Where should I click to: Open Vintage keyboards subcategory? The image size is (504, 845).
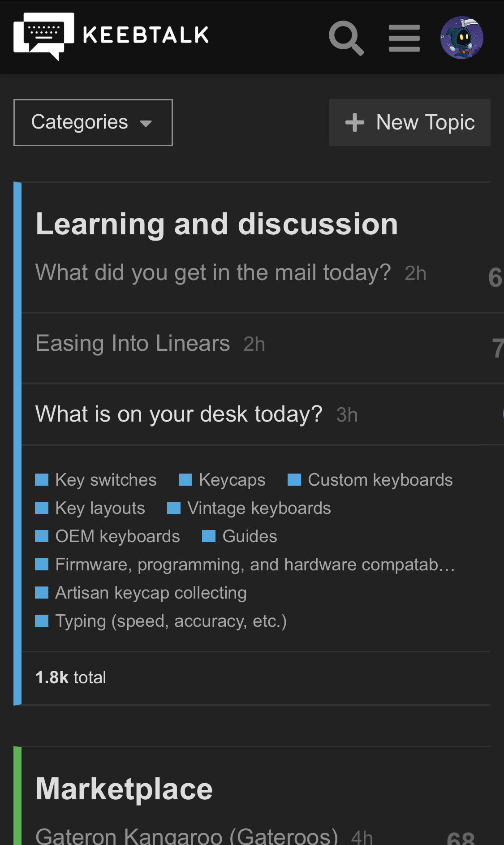(259, 508)
